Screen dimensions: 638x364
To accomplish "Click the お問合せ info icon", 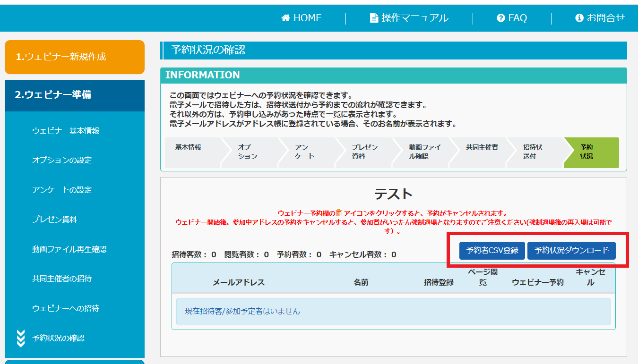I will click(579, 18).
